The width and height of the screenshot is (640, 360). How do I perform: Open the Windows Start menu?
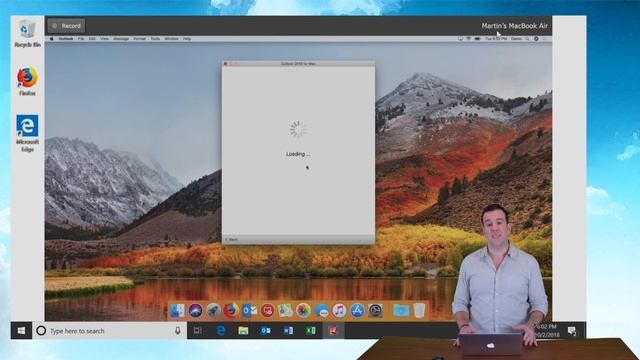pyautogui.click(x=21, y=331)
